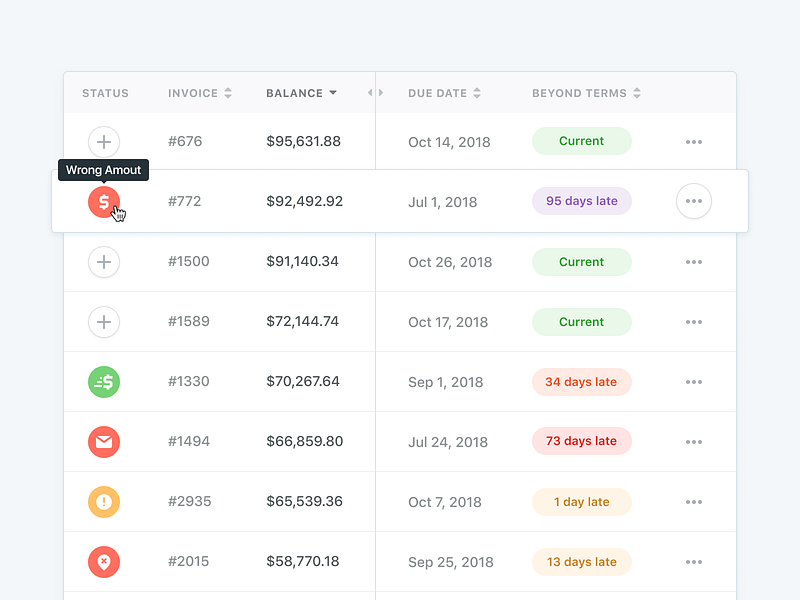Viewport: 800px width, 600px height.
Task: Click the orange warning icon for invoice #2935
Action: pyautogui.click(x=104, y=501)
